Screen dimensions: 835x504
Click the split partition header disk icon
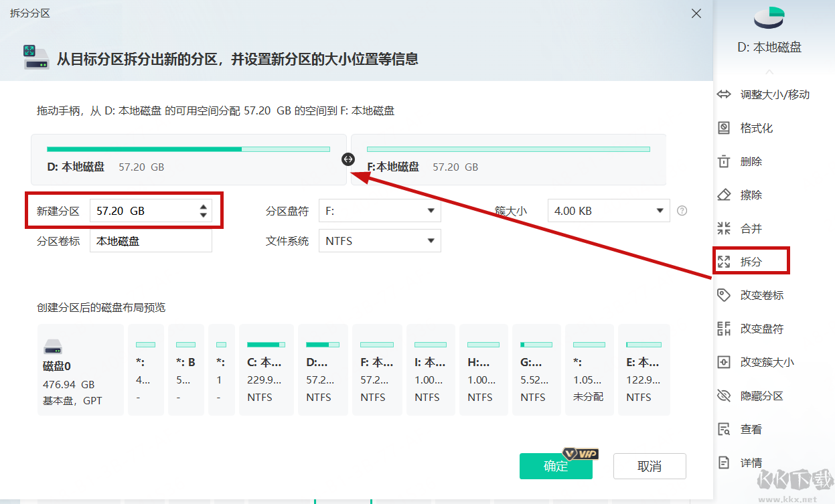pos(35,58)
